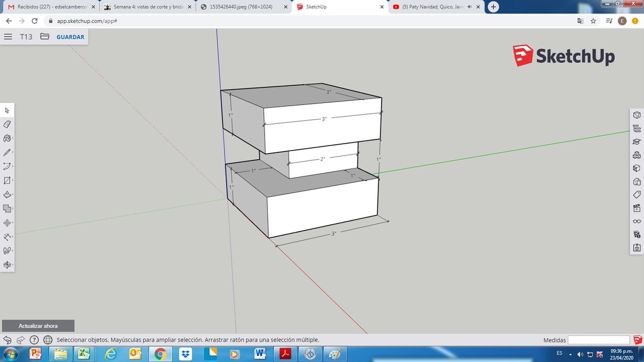Screen dimensions: 644x362
Task: Open the Styles panel
Action: pyautogui.click(x=636, y=181)
